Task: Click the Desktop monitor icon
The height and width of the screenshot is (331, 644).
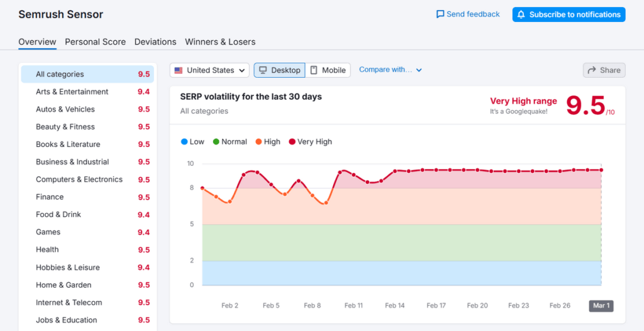Action: pos(263,70)
